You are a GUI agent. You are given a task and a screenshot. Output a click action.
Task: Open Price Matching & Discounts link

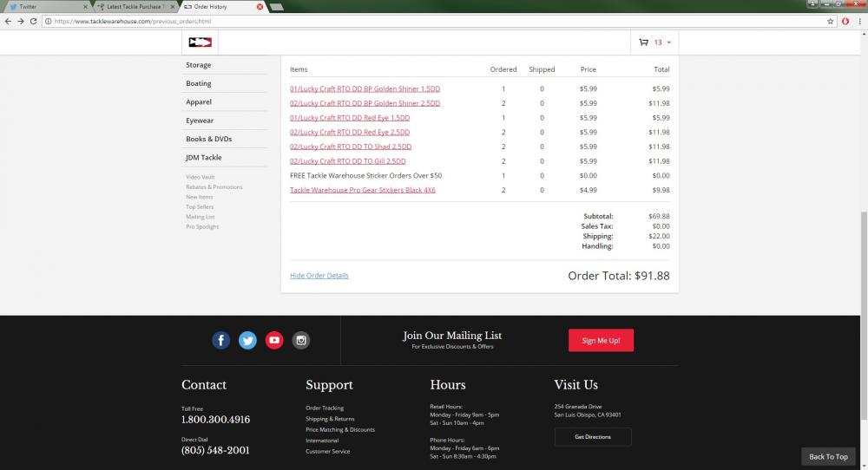(340, 429)
